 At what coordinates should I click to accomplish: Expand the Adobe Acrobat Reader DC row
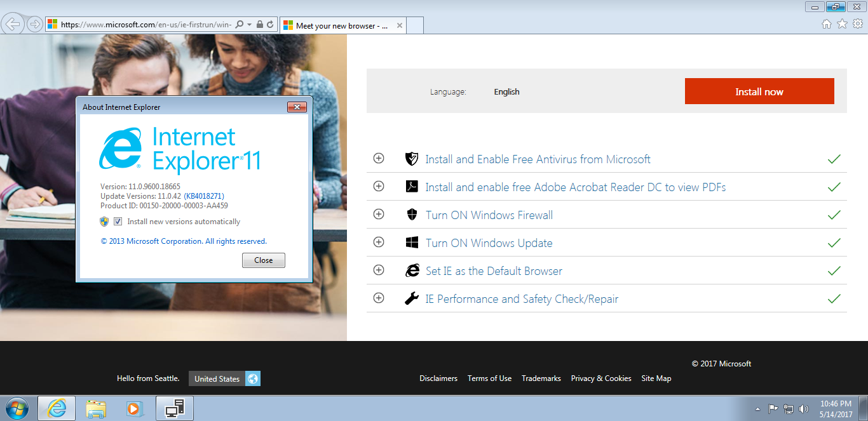coord(379,186)
